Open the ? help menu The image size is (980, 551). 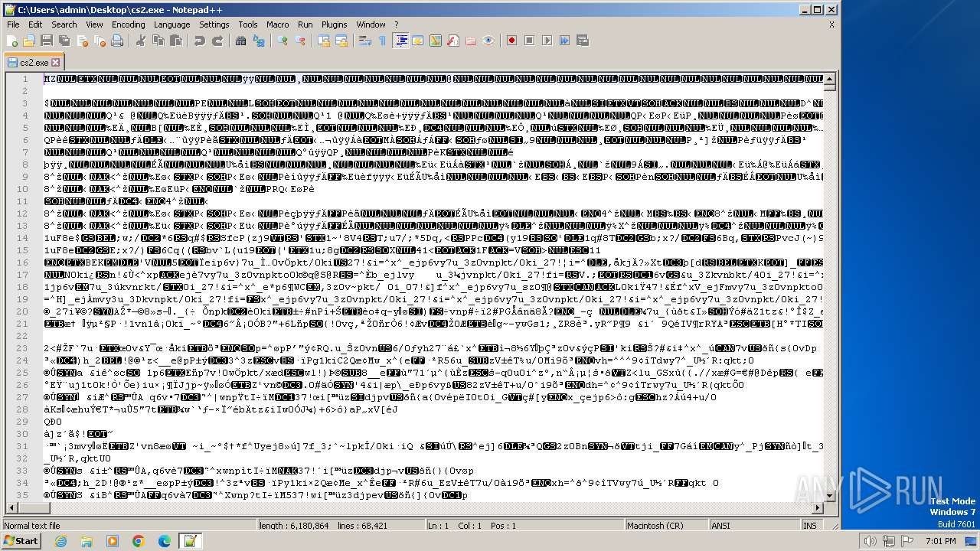point(397,24)
